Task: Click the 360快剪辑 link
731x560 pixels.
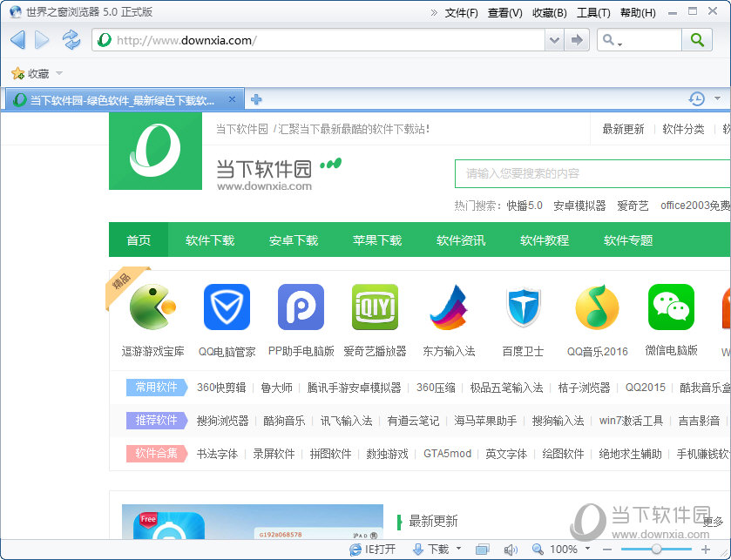Action: point(221,388)
